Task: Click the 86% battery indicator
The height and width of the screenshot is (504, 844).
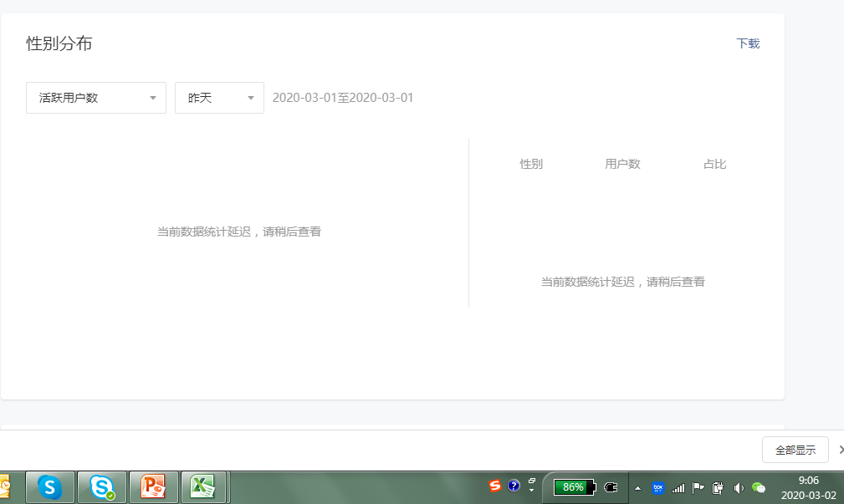Action: [x=575, y=487]
